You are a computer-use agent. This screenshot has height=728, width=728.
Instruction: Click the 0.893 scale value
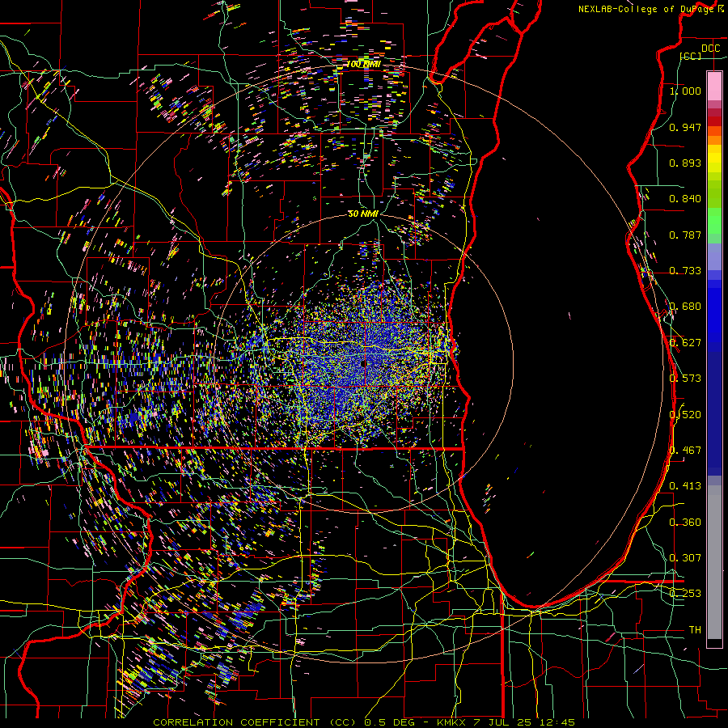[685, 163]
